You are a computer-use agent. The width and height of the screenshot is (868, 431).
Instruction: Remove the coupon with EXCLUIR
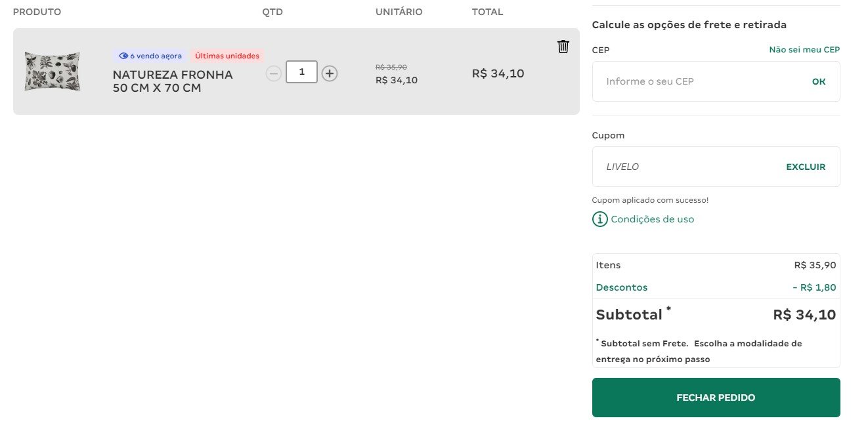806,167
